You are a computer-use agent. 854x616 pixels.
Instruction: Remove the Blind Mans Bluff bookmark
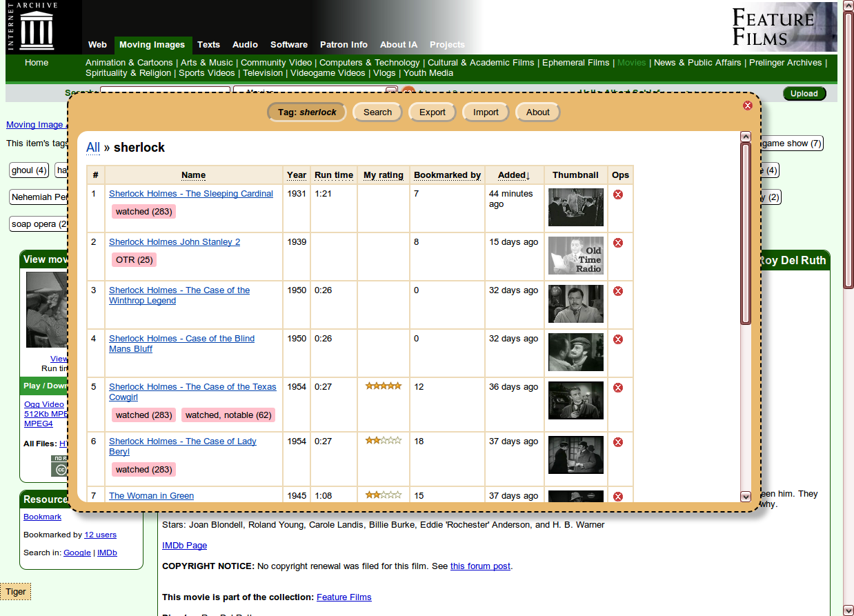[x=618, y=339]
